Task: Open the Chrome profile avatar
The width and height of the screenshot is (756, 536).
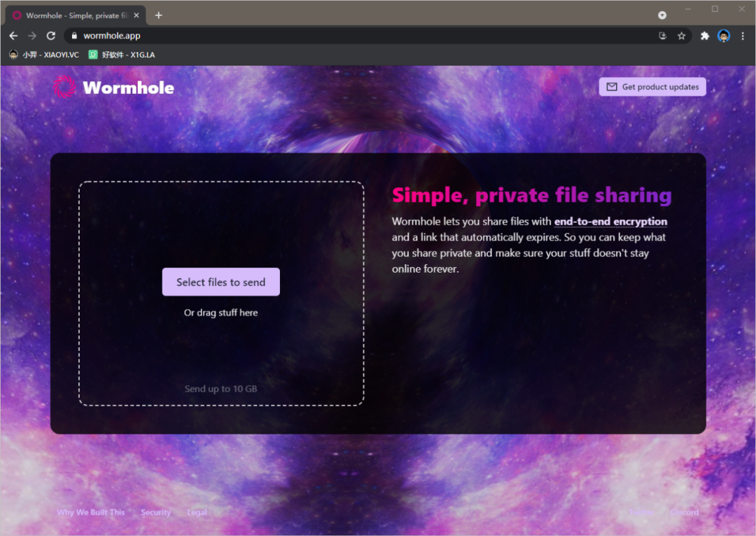Action: (724, 36)
